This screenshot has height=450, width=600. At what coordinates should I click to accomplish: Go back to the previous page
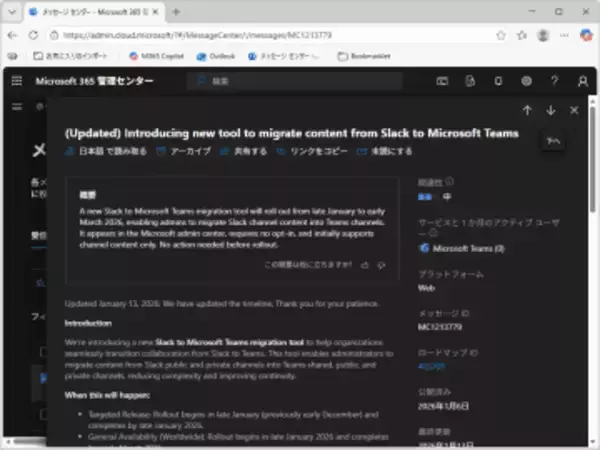pos(12,35)
